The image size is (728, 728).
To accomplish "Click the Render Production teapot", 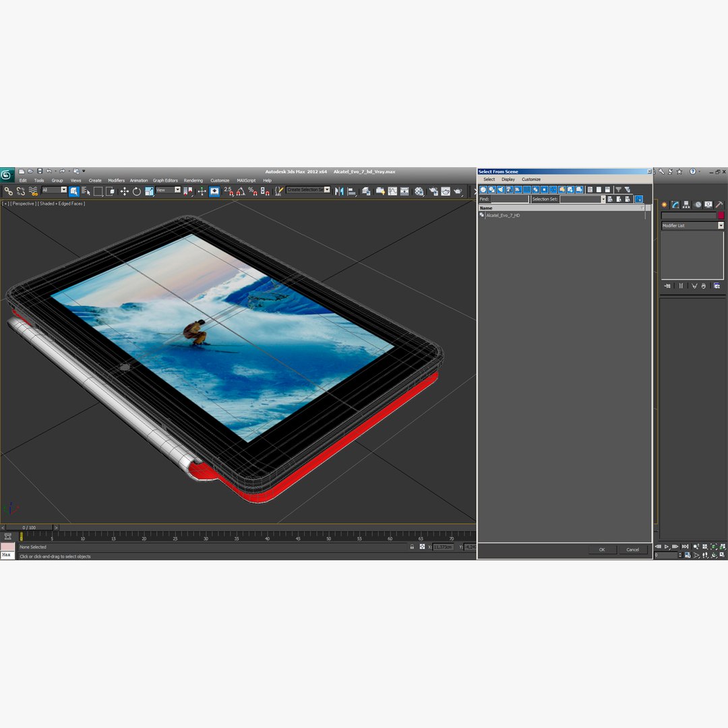I will coord(458,191).
